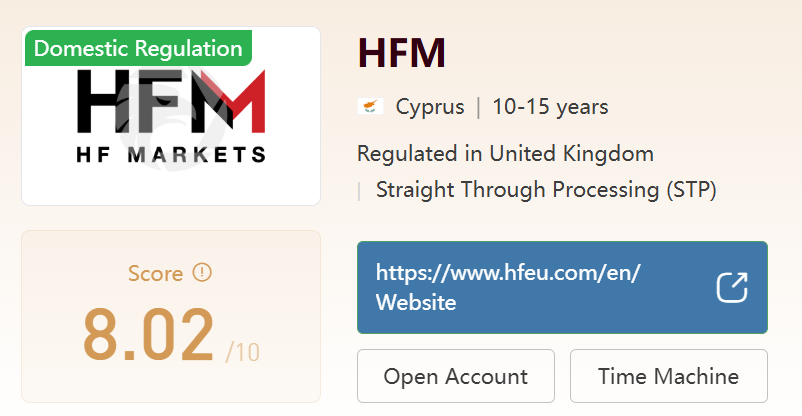The image size is (802, 416).
Task: Click the external link icon
Action: coord(732,287)
